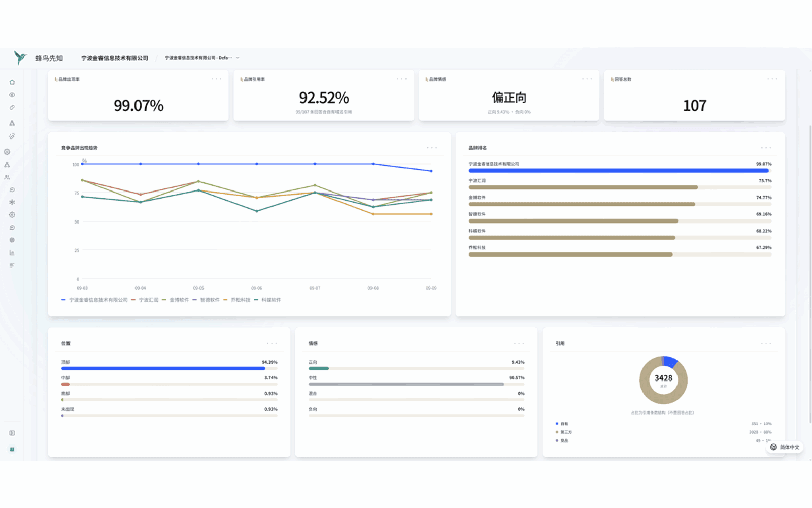Toggle 乔松科技 series in chart legend
The image size is (812, 508).
coord(237,300)
